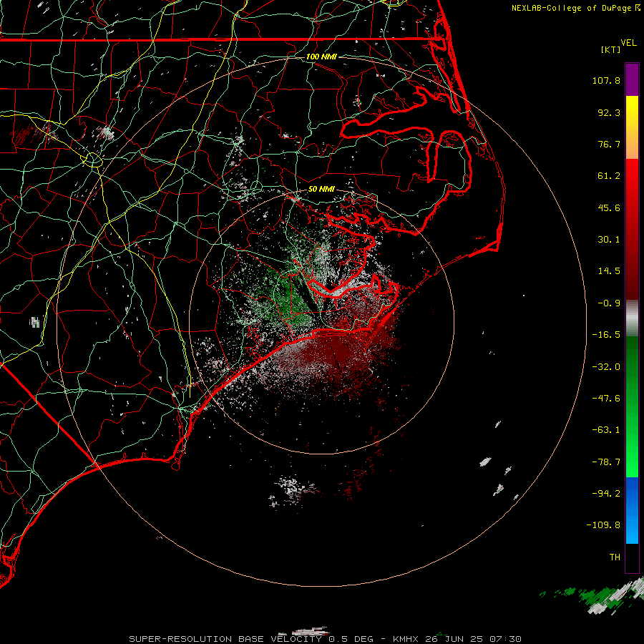Click the 107.8 legend value

pos(606,80)
